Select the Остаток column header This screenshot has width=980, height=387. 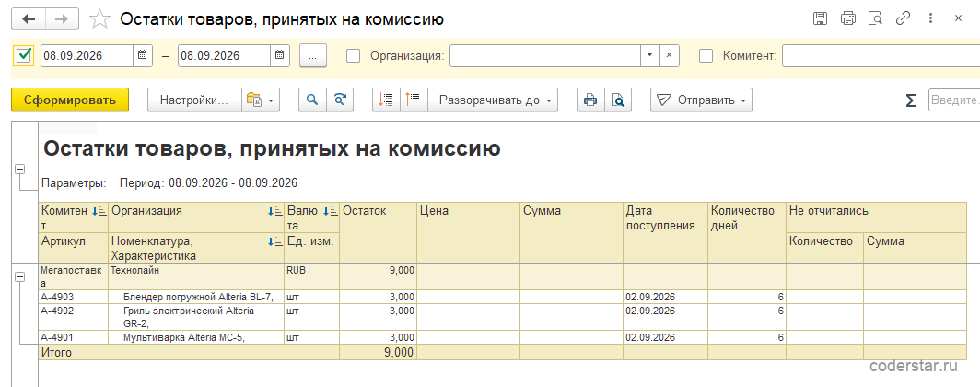[379, 232]
